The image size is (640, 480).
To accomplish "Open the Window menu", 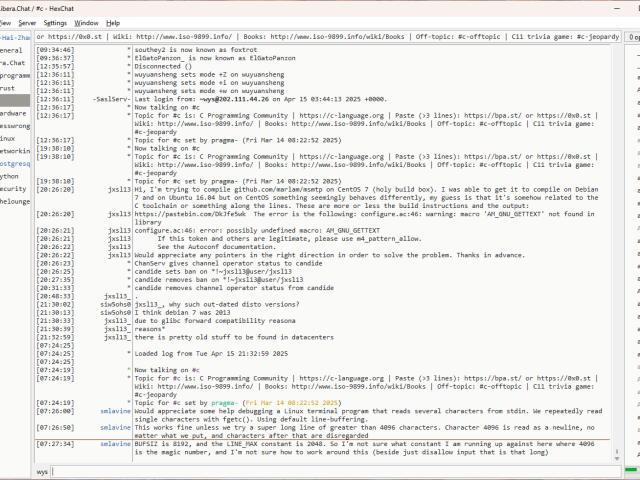I will [87, 22].
